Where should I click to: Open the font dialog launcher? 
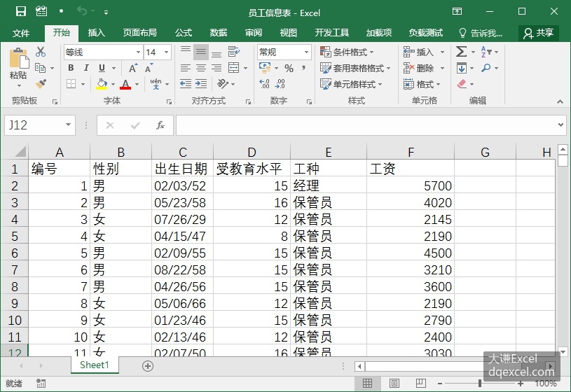pos(169,102)
